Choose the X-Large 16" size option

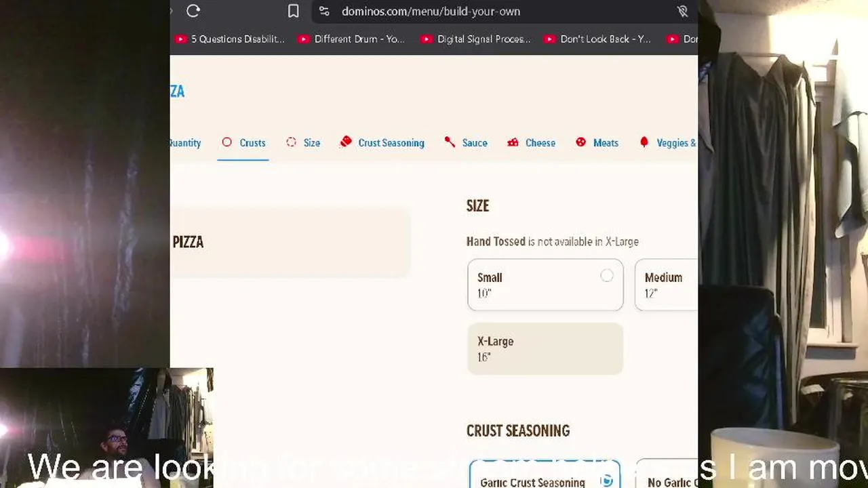545,348
